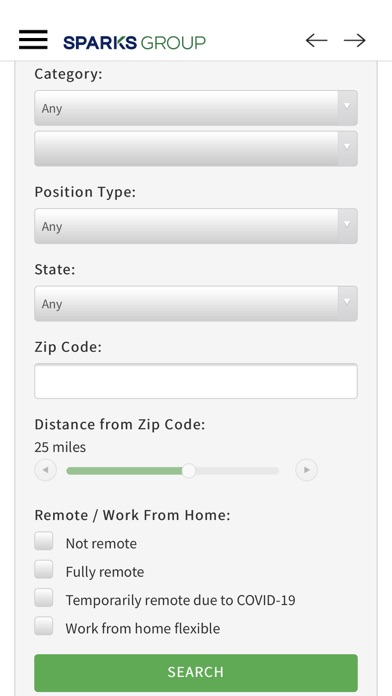Expand the empty subcategory dropdown
392x696 pixels.
click(196, 149)
